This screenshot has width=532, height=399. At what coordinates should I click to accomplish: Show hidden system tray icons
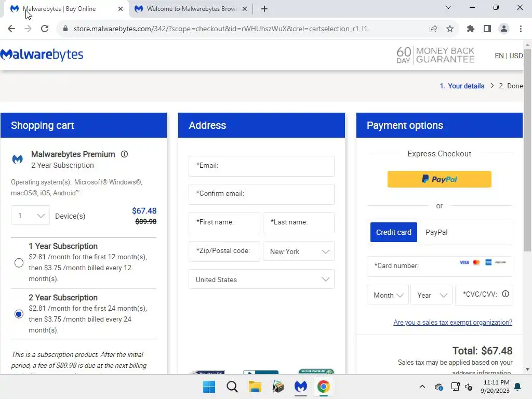pyautogui.click(x=422, y=387)
